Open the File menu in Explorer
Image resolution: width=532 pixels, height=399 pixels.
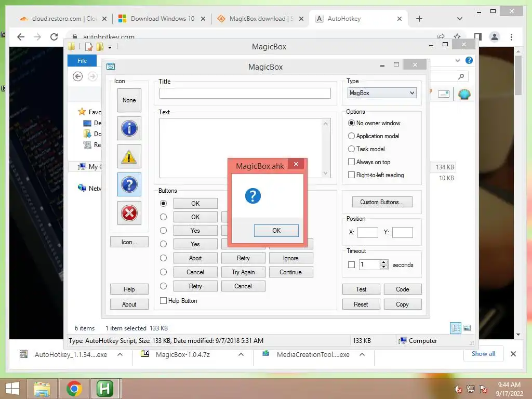click(x=82, y=61)
